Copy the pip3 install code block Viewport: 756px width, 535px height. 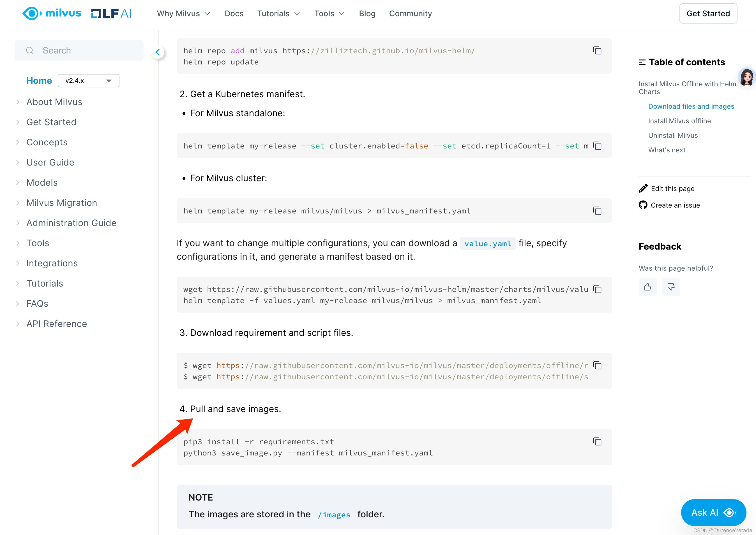597,442
